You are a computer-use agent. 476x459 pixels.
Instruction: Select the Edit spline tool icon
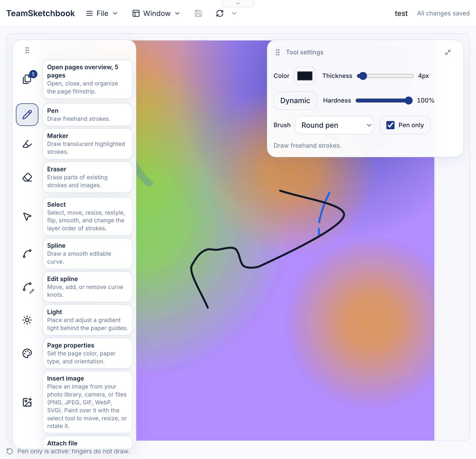[28, 287]
